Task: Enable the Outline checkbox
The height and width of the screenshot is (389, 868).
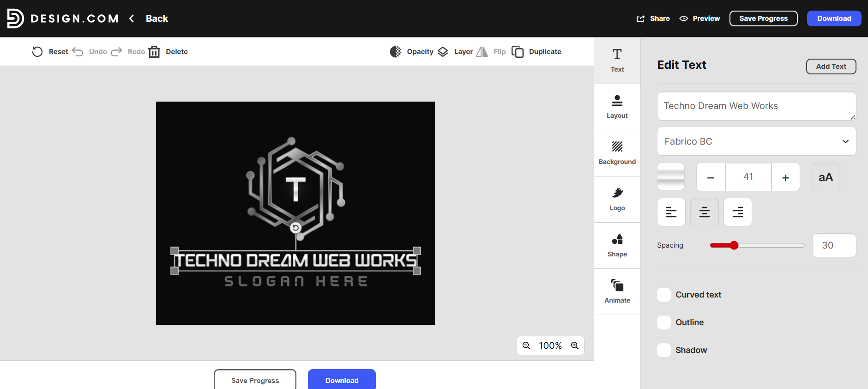Action: pos(664,322)
